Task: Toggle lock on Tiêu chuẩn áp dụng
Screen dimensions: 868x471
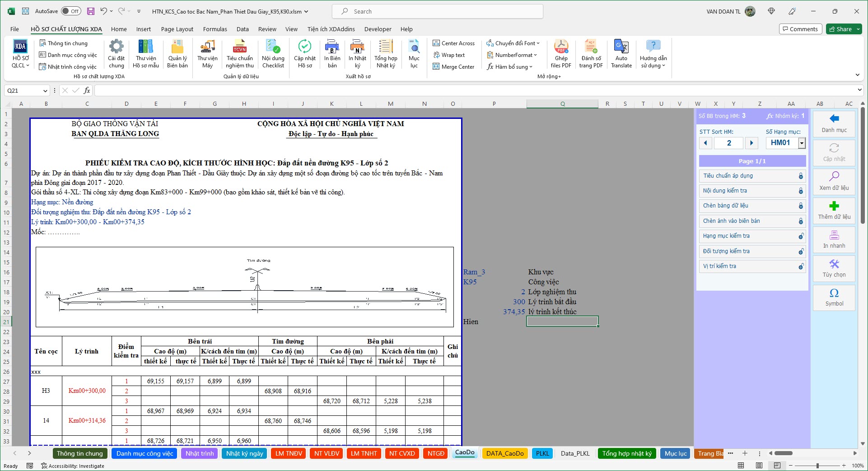Action: click(800, 176)
